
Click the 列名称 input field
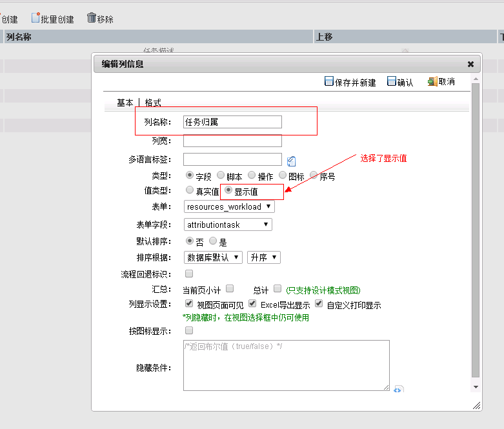click(232, 122)
